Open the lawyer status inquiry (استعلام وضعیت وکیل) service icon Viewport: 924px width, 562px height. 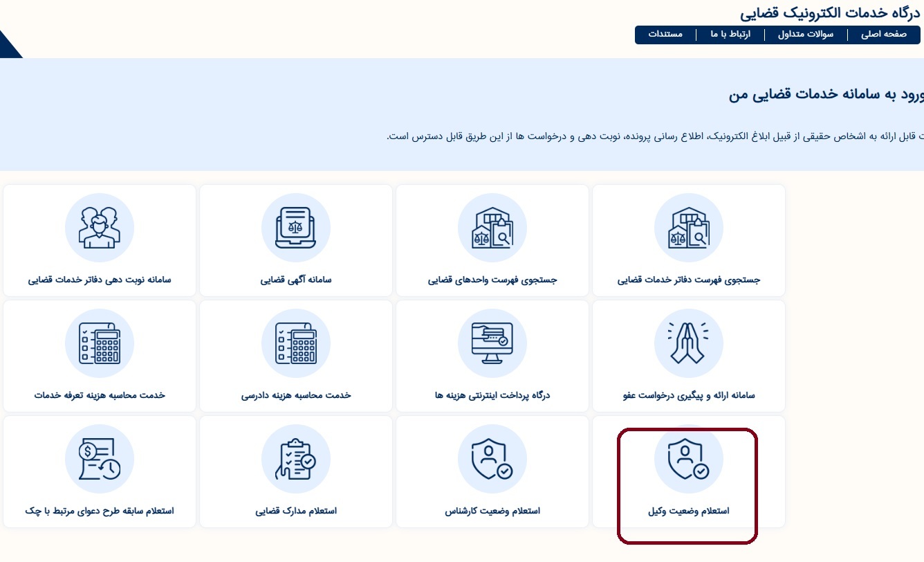coord(688,458)
